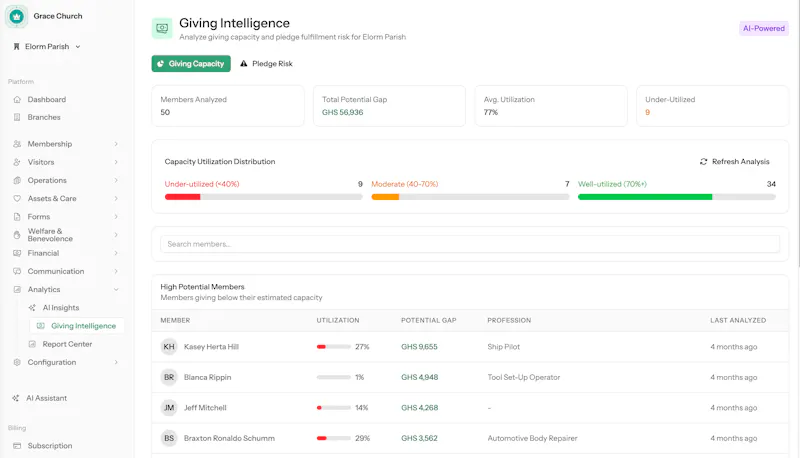
Task: Click the Membership people icon
Action: point(17,144)
